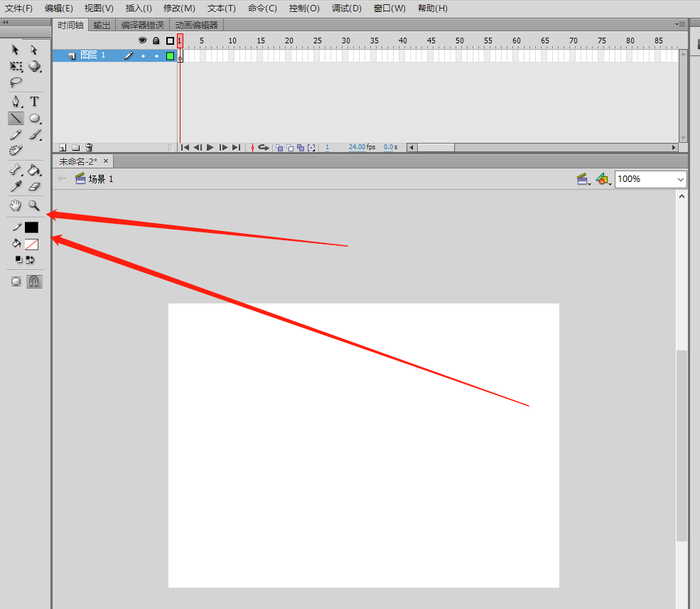Switch to the 动画编辑器 tab
The width and height of the screenshot is (700, 609).
click(x=196, y=26)
